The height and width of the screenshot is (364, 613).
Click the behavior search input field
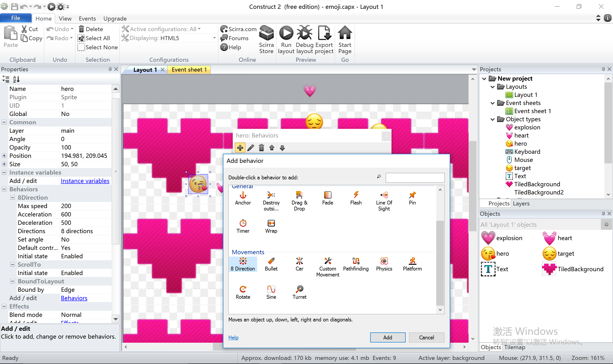[x=415, y=178]
